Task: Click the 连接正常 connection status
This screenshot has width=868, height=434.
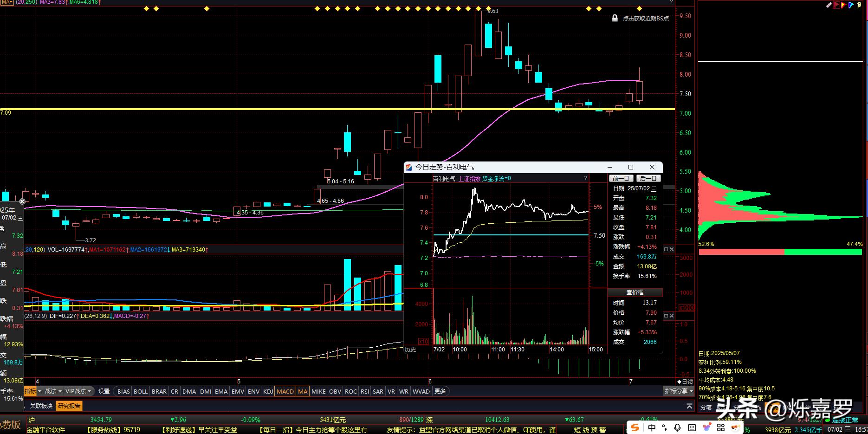Action: (x=845, y=420)
